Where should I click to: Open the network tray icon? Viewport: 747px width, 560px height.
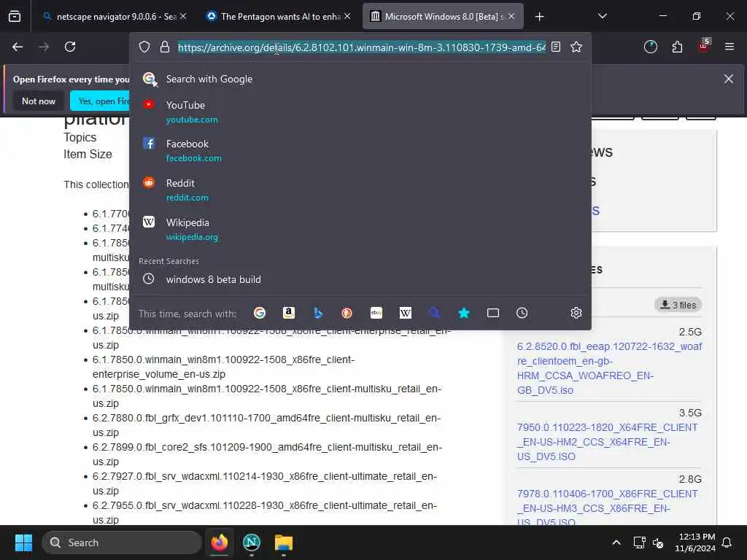(639, 542)
